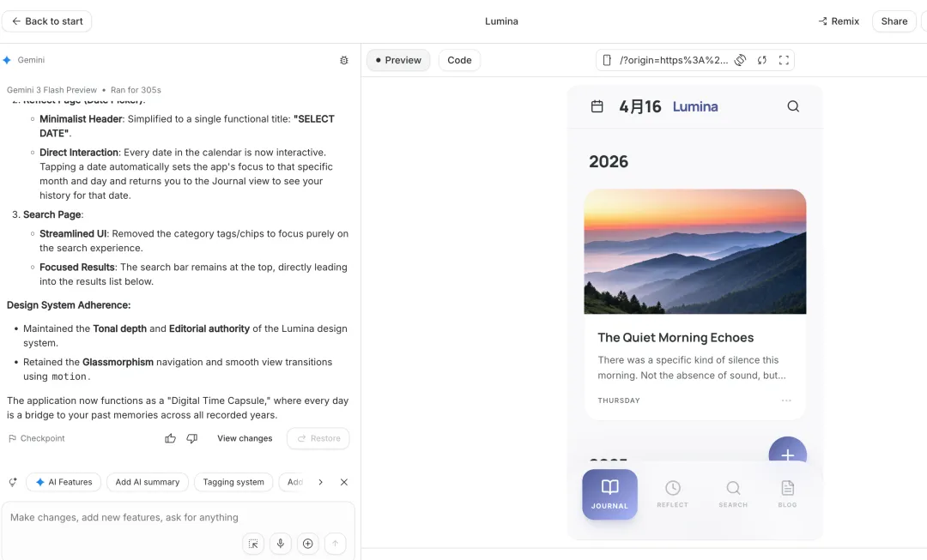Select the Journal tab in app nav

coord(609,495)
